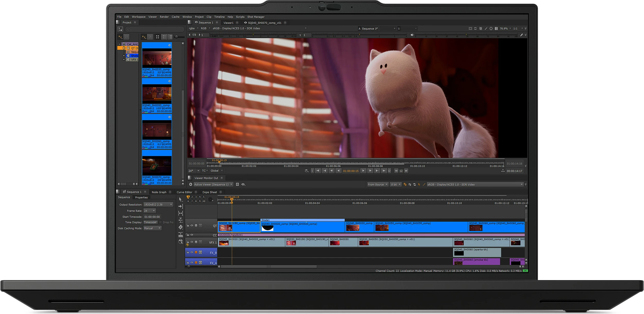The image size is (644, 314).
Task: Hide the VFX 1 track with eye icon
Action: click(192, 242)
